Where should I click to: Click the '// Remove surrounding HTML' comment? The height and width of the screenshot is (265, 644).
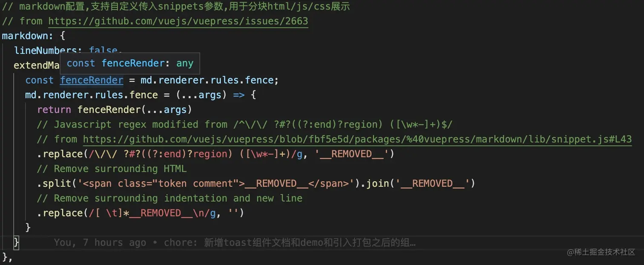[112, 169]
